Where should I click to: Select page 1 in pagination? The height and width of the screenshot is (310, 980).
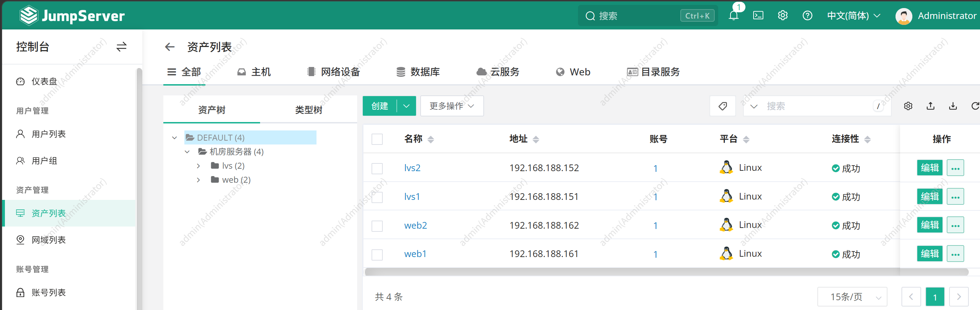935,297
